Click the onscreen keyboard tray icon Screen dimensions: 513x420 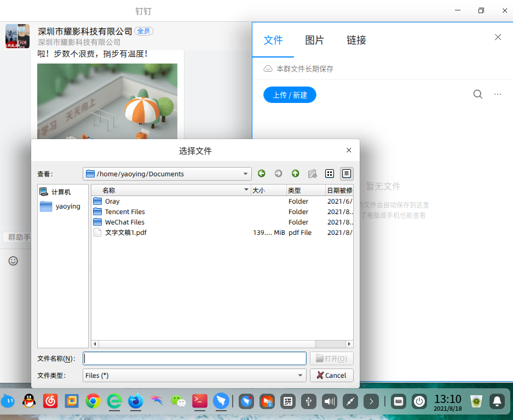point(399,401)
